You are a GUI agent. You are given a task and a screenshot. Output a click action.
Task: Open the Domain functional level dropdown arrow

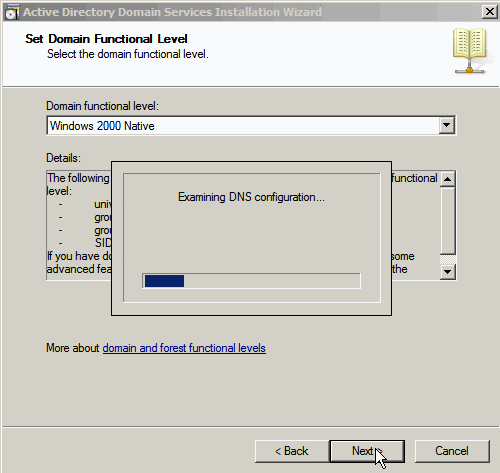point(447,126)
